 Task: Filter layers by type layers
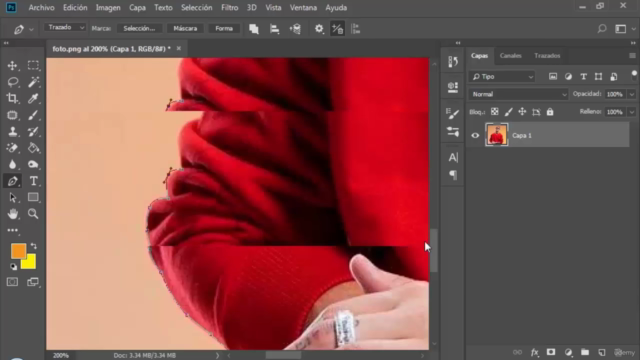583,77
